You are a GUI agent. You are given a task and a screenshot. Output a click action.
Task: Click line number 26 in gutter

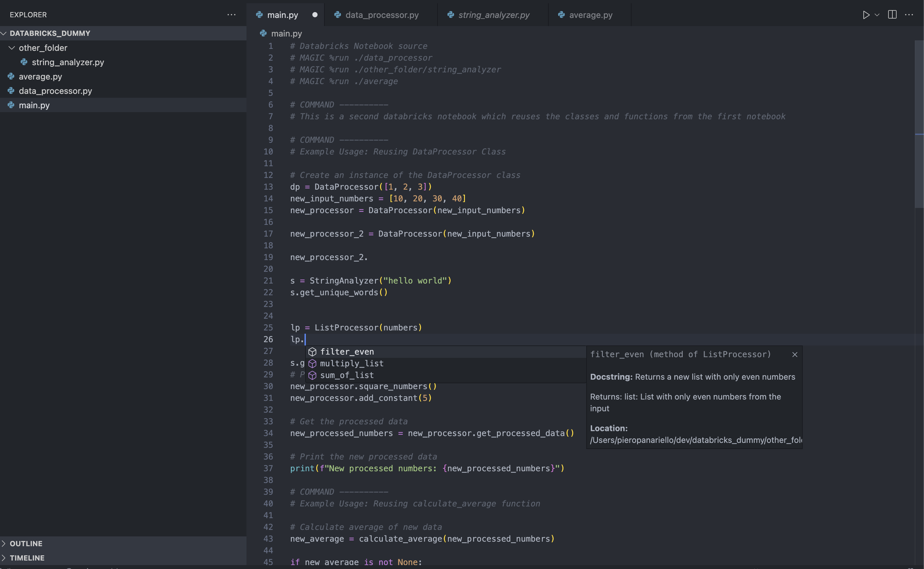click(x=268, y=339)
